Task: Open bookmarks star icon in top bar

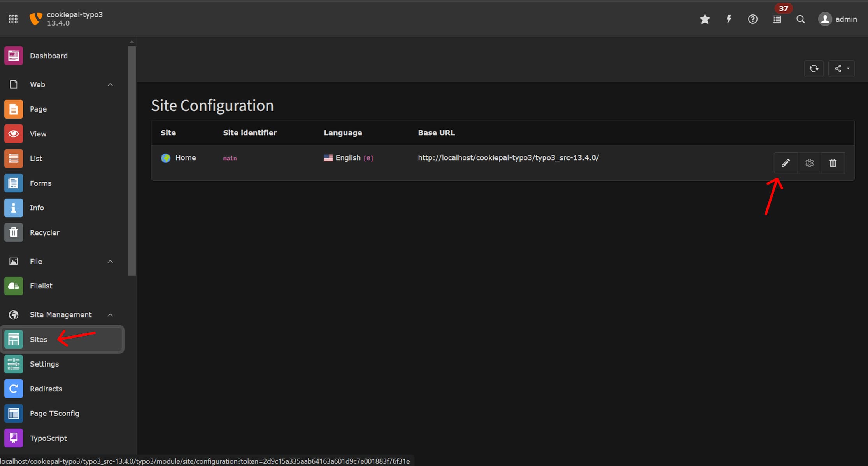Action: pos(705,19)
